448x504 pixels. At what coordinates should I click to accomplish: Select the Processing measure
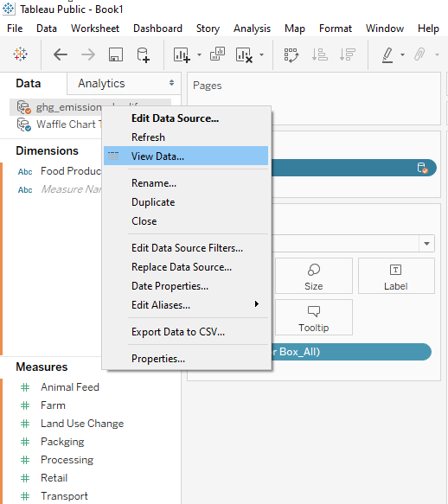[x=67, y=460]
